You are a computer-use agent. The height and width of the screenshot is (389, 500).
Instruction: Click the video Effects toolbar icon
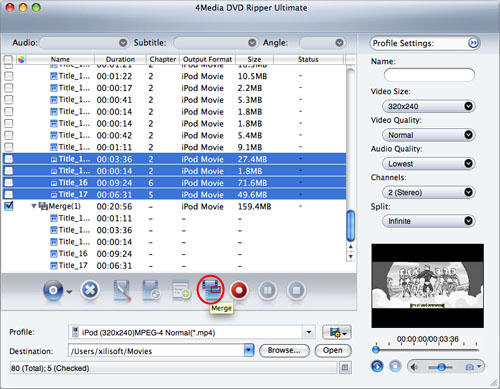(151, 291)
